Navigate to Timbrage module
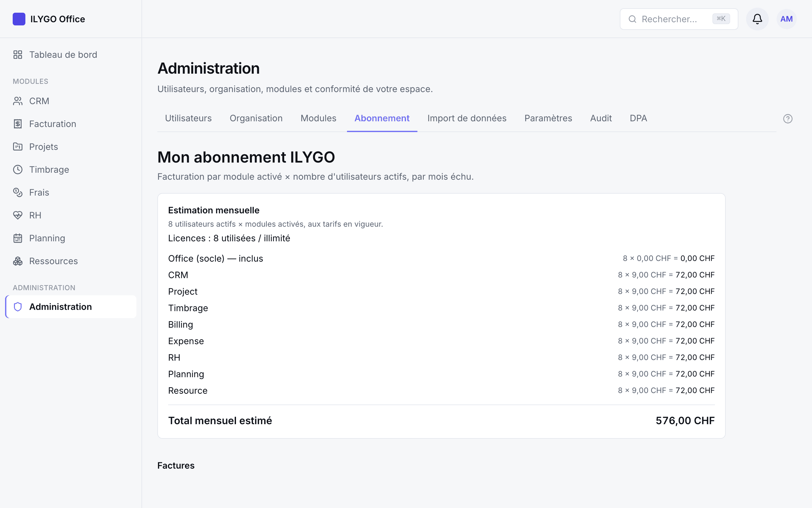This screenshot has width=812, height=508. coord(71,169)
